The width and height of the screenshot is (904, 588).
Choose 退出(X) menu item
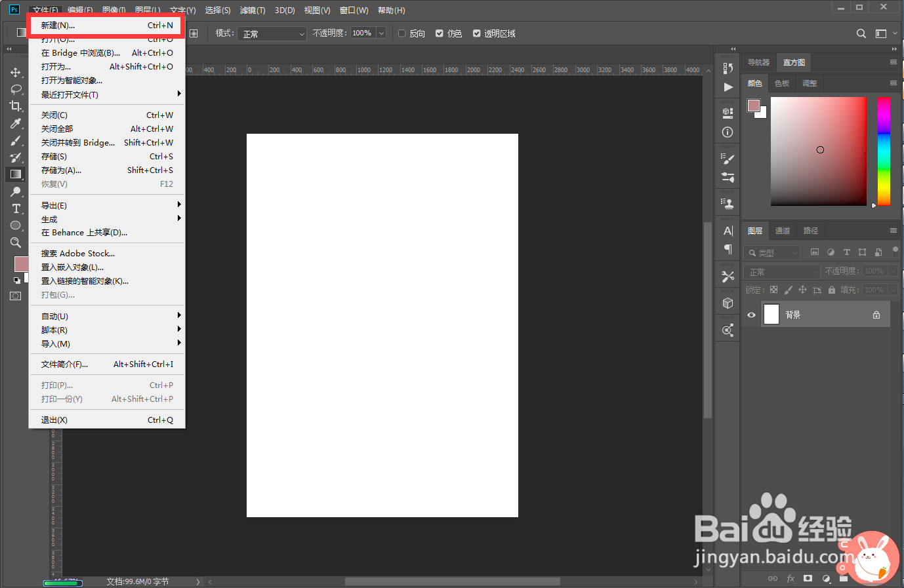[x=107, y=420]
